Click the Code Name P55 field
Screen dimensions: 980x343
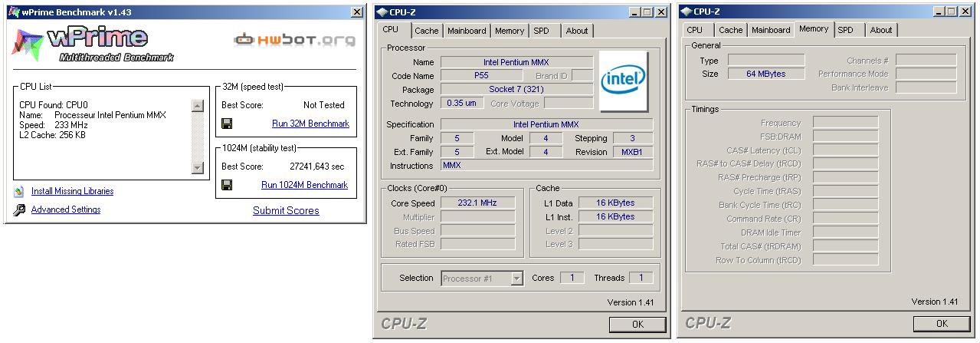pyautogui.click(x=481, y=76)
